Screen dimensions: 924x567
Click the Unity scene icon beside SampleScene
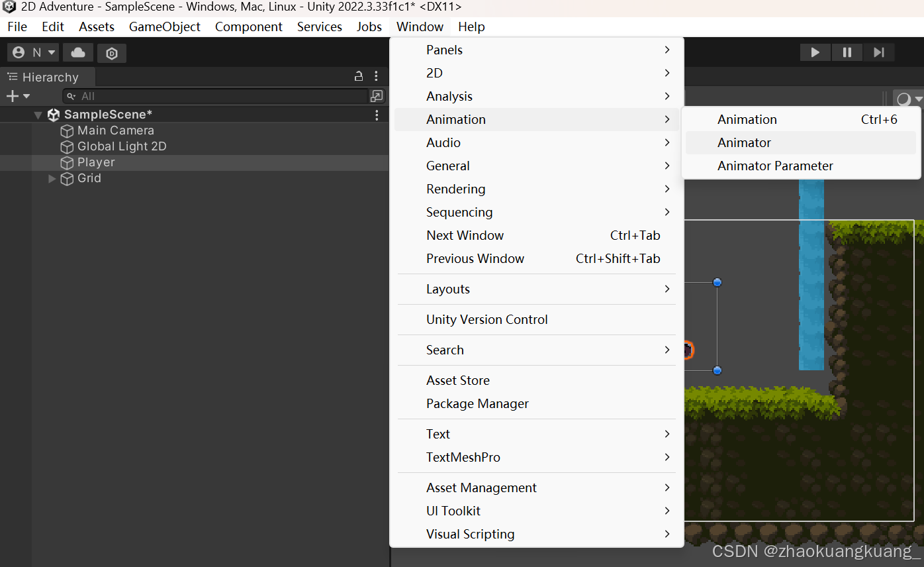[x=54, y=115]
